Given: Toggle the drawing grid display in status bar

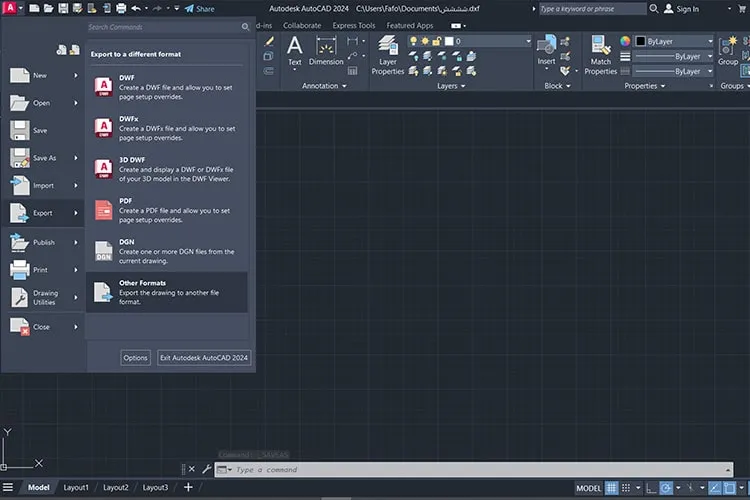Looking at the screenshot, I should pos(611,488).
